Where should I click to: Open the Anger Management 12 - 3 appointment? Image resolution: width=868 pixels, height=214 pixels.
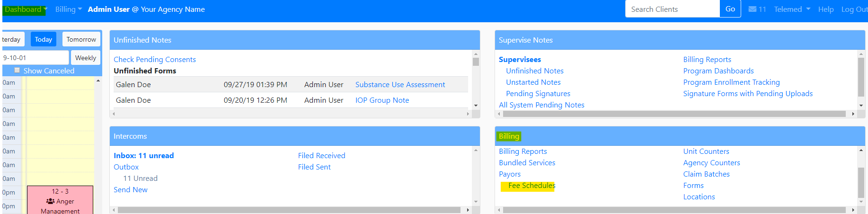point(60,201)
